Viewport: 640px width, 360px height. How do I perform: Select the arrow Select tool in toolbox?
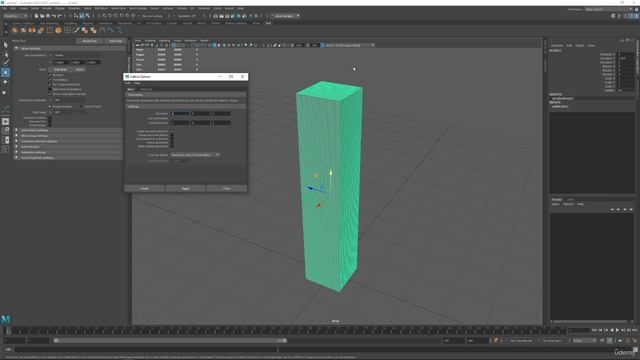tap(5, 45)
